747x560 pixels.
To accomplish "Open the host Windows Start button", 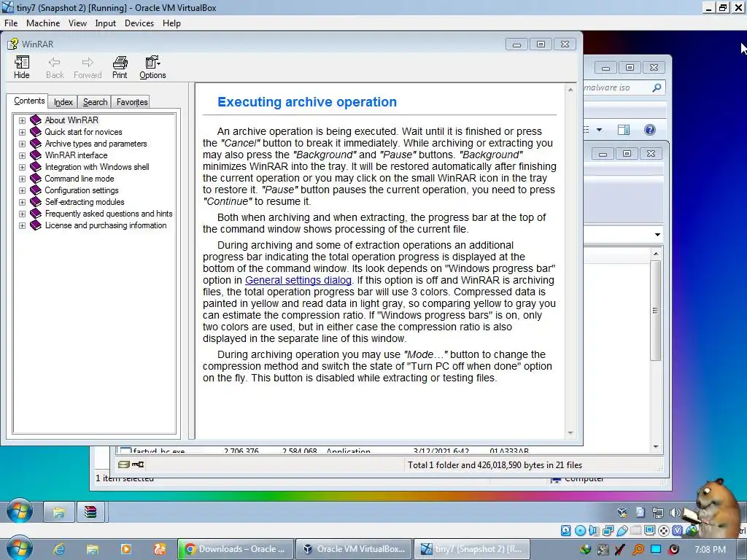I will [20, 548].
